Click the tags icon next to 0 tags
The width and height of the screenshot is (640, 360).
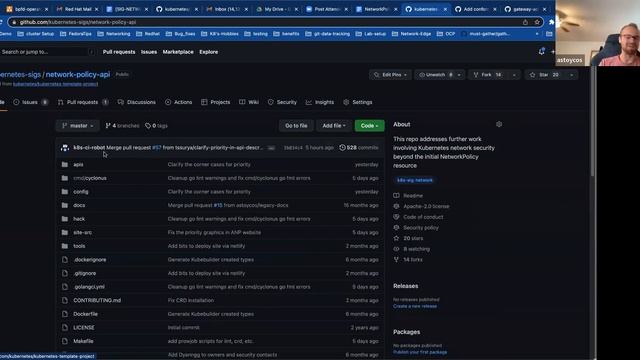[x=148, y=126]
